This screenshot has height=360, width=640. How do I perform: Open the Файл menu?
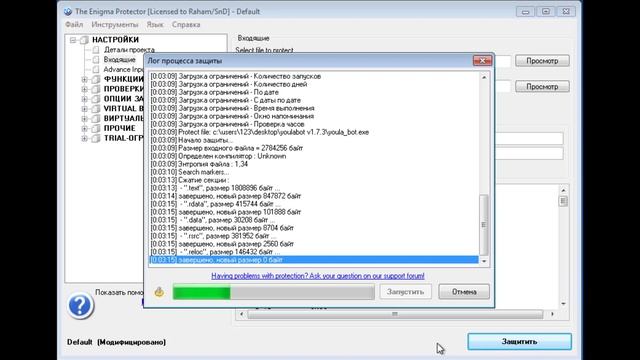tap(74, 24)
